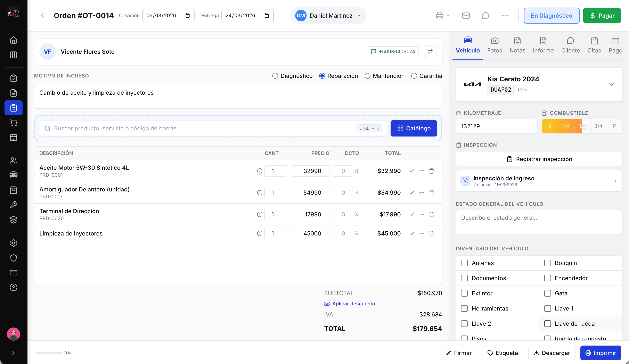Open the Daniel Martinez assignee dropdown
Viewport: 629px width, 364px height.
tap(328, 15)
